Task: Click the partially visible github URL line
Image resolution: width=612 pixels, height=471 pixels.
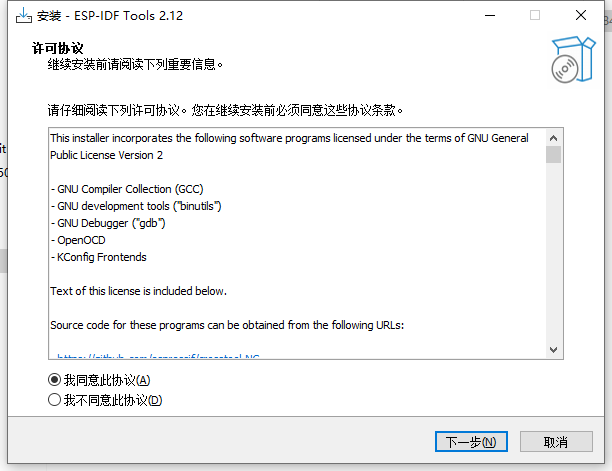Action: coord(160,356)
